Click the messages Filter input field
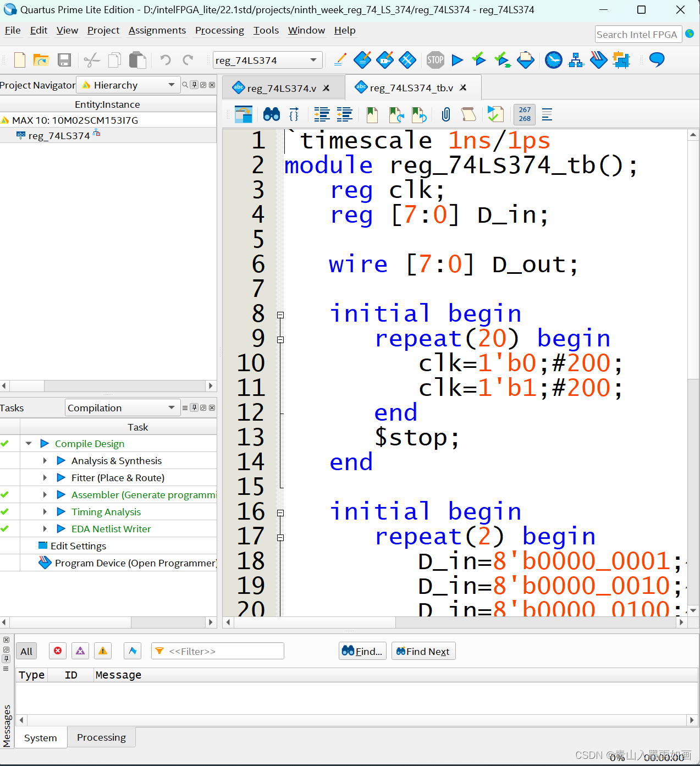This screenshot has width=700, height=766. (217, 651)
